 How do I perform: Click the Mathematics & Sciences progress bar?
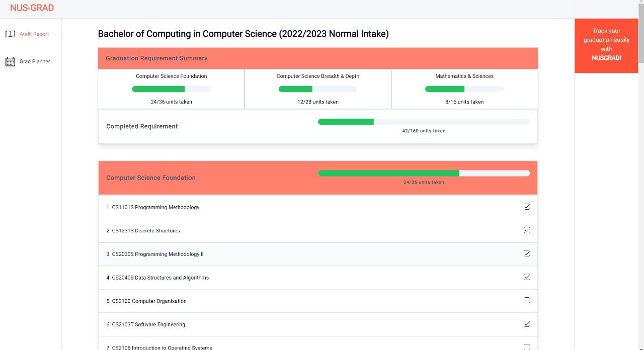pyautogui.click(x=464, y=89)
